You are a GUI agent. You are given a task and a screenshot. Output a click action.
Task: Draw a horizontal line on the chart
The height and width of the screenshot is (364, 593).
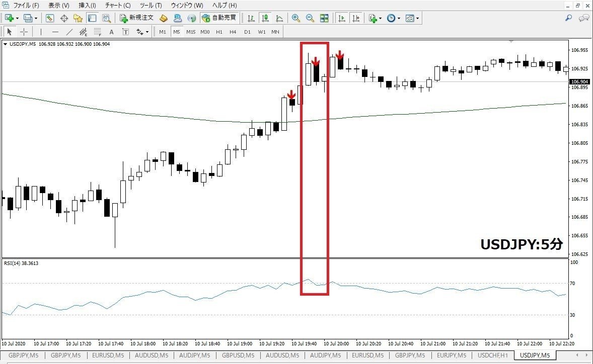(x=55, y=32)
